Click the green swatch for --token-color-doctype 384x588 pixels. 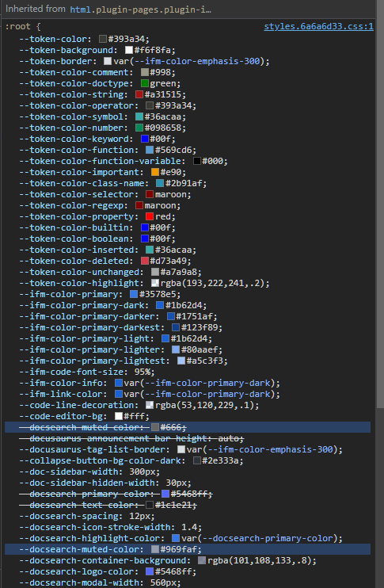(x=145, y=83)
